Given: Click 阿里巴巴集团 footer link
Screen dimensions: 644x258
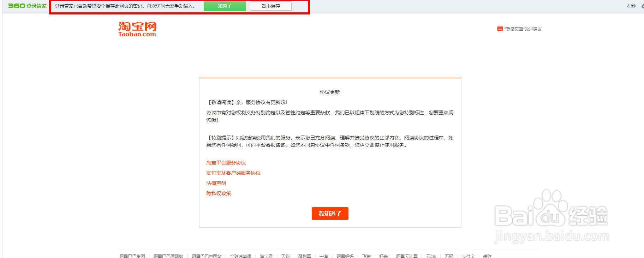Looking at the screenshot, I should tap(132, 256).
